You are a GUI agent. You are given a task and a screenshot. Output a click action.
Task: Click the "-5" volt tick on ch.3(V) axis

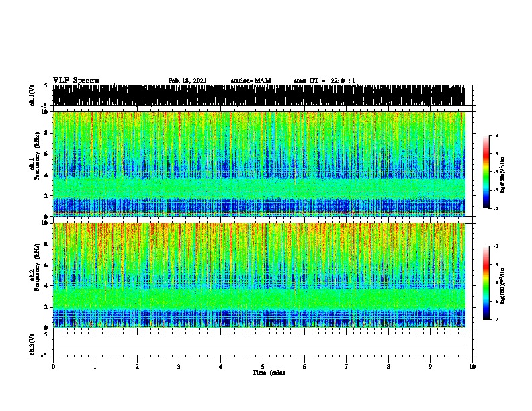(45, 355)
